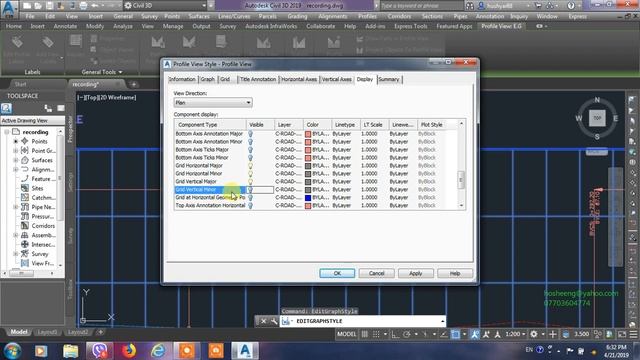Select the Analyze ribbon tab
Screen dimensions: 640x360
coord(122,26)
